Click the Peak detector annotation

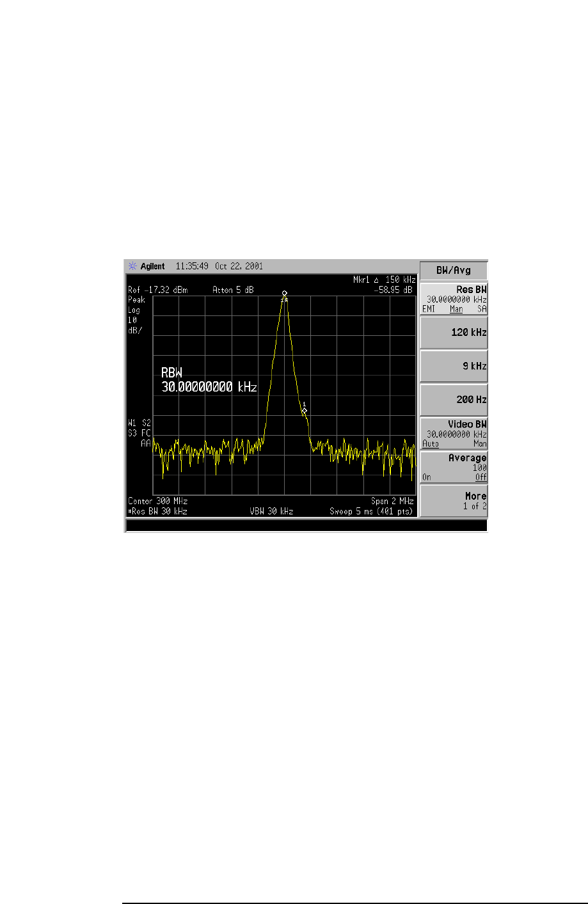[137, 299]
